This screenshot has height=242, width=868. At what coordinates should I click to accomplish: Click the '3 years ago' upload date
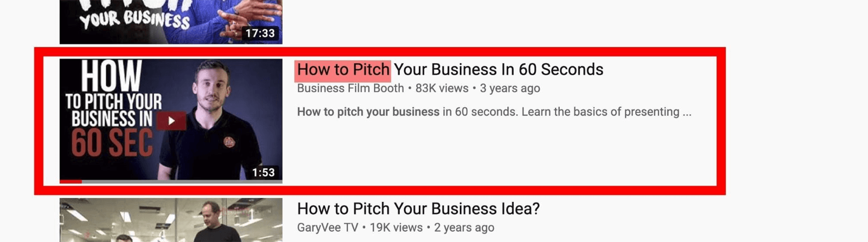click(x=510, y=88)
